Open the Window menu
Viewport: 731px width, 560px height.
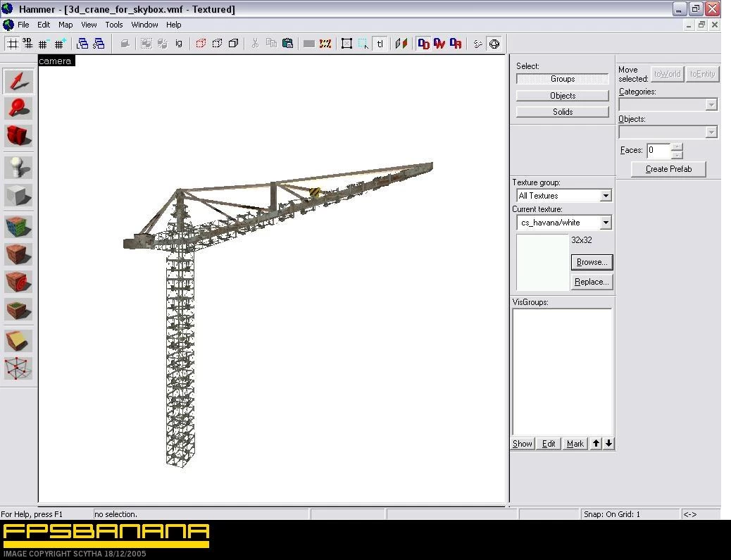coord(144,25)
